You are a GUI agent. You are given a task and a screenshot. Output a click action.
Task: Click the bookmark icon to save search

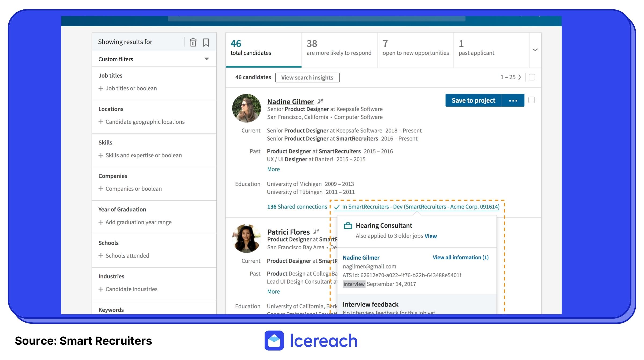click(206, 42)
